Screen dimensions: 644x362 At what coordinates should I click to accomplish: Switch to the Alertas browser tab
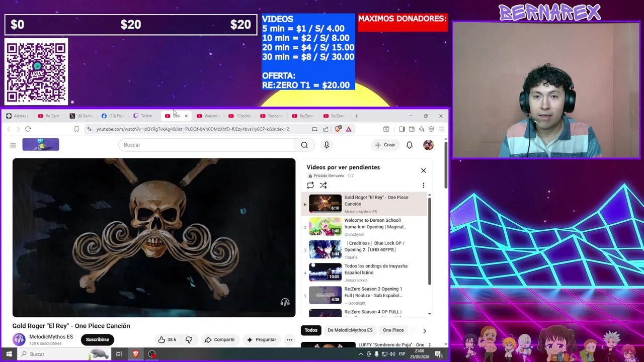point(17,116)
